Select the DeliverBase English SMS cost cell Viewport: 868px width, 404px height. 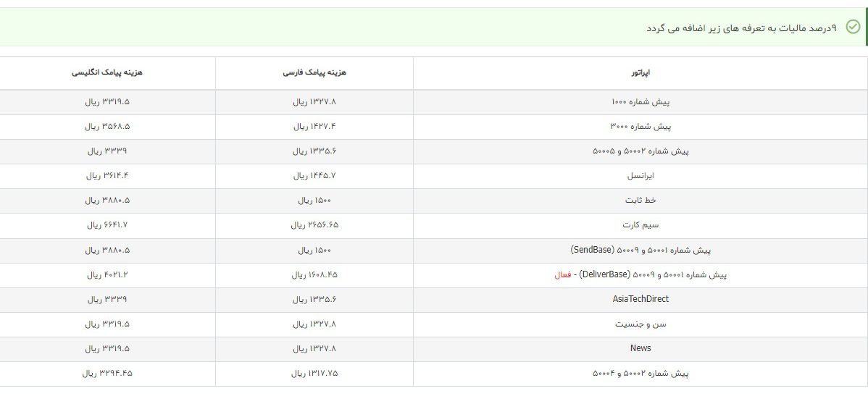click(x=107, y=275)
